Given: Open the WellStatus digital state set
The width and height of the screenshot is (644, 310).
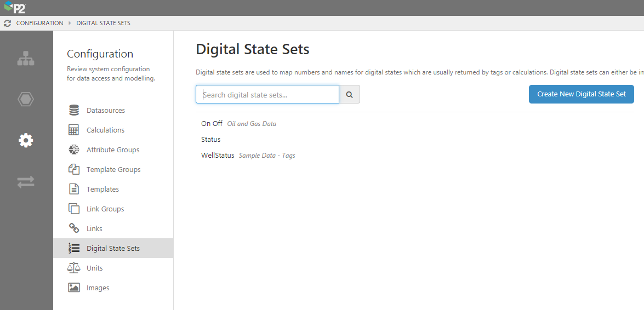Looking at the screenshot, I should [218, 156].
